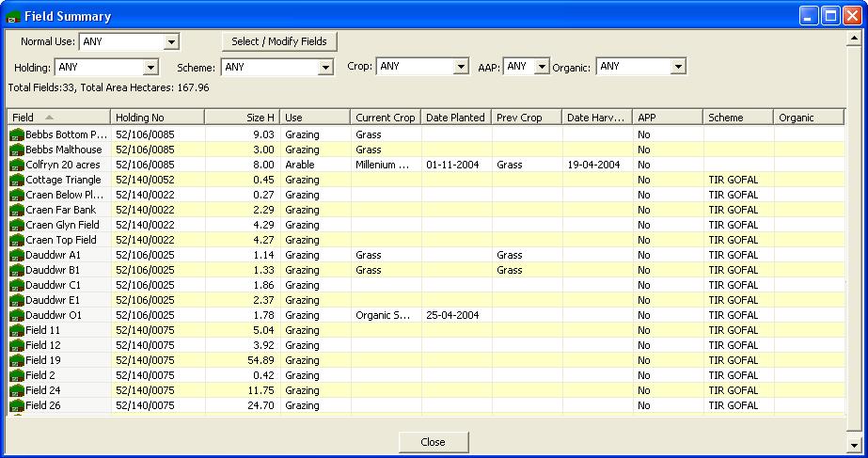This screenshot has height=458, width=868.
Task: Sort by the APP column header
Action: click(668, 118)
